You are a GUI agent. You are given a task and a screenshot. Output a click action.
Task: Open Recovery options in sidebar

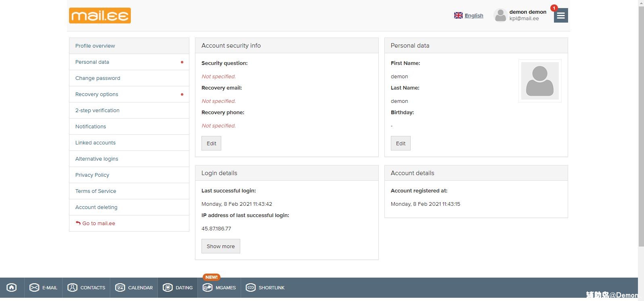click(x=129, y=94)
